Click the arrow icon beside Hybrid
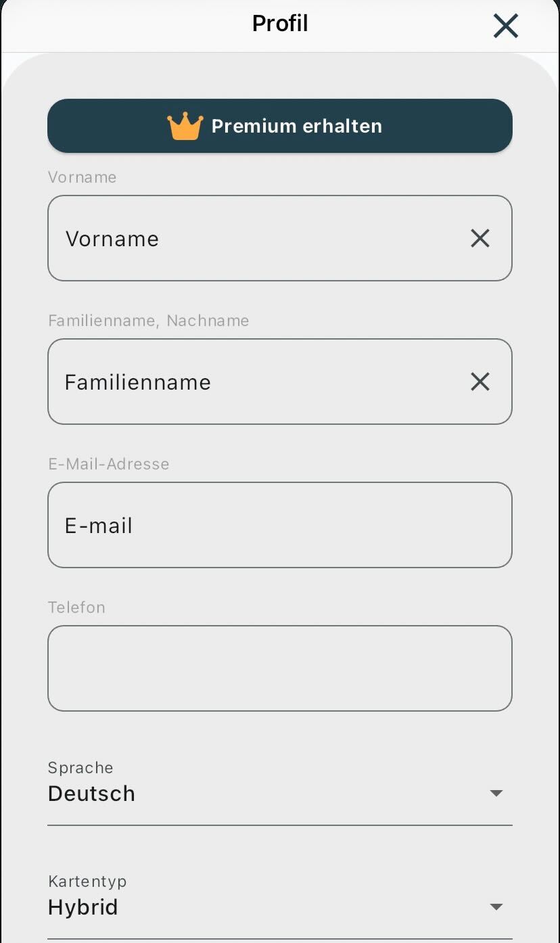This screenshot has height=943, width=560. [x=496, y=906]
